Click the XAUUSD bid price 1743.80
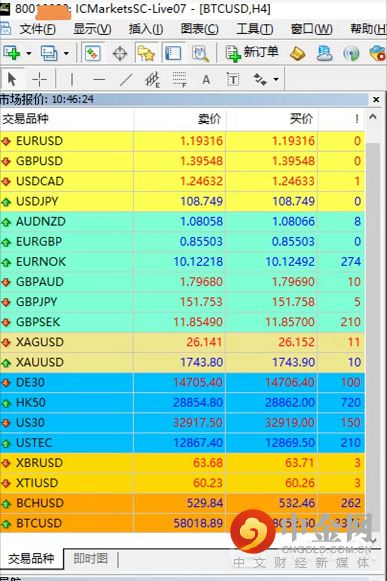Screen dimensions: 387x581 [x=201, y=362]
